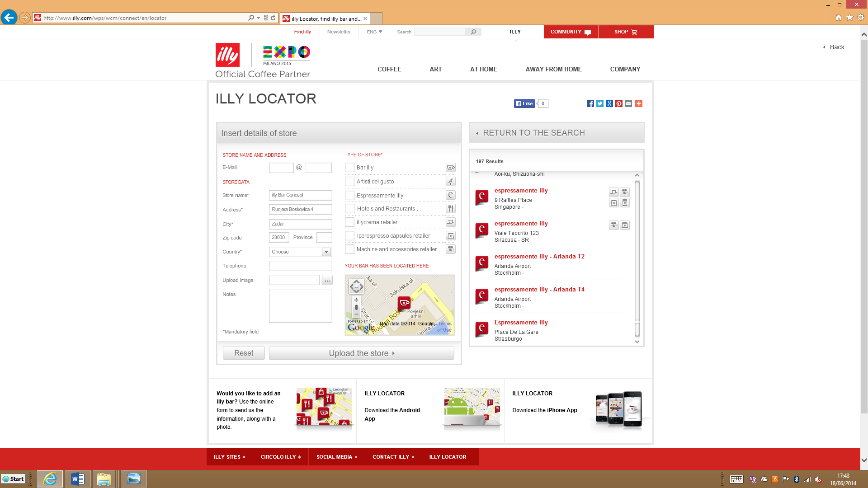
Task: Click the illy logo
Action: (227, 55)
